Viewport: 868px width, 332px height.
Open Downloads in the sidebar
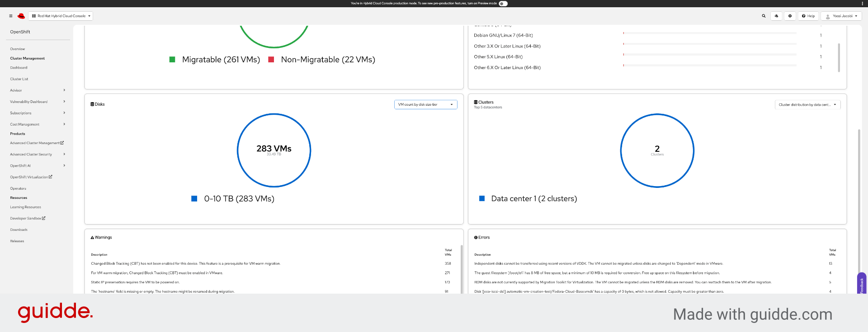click(19, 230)
